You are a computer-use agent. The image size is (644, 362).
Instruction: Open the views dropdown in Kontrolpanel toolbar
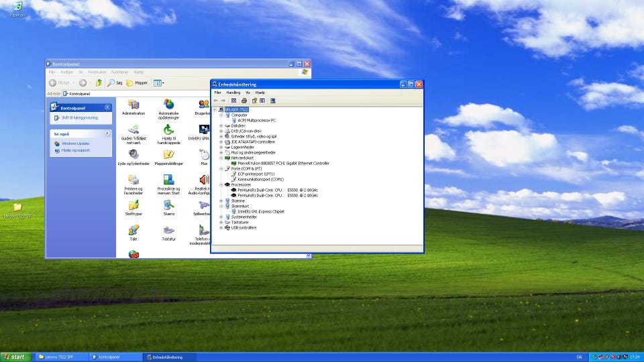tap(158, 83)
